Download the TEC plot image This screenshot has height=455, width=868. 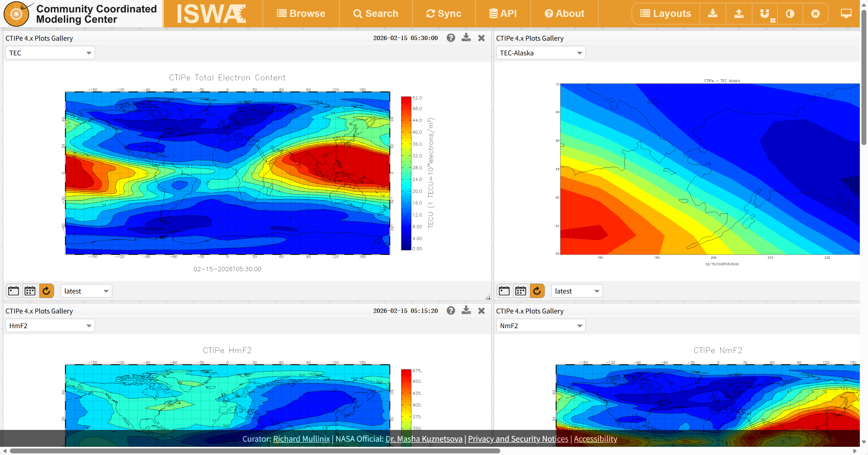pos(466,38)
